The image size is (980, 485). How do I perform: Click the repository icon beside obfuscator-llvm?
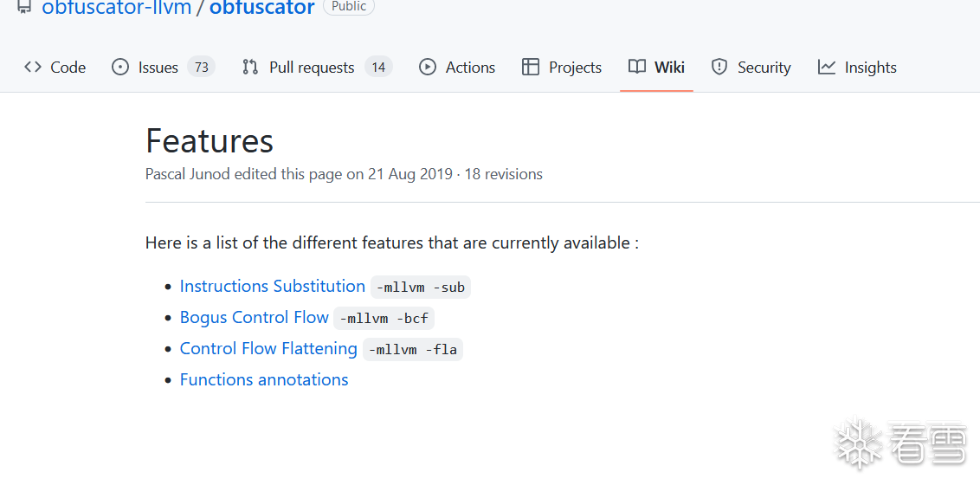pos(24,8)
